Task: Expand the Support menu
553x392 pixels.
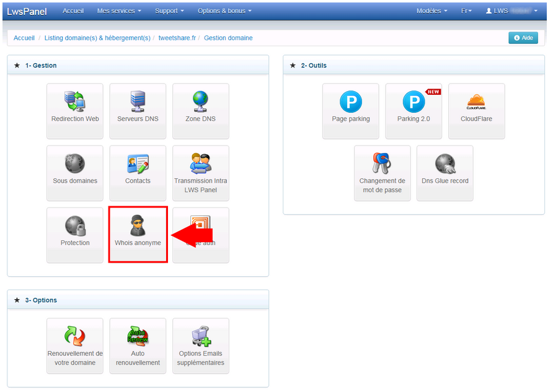Action: tap(169, 11)
